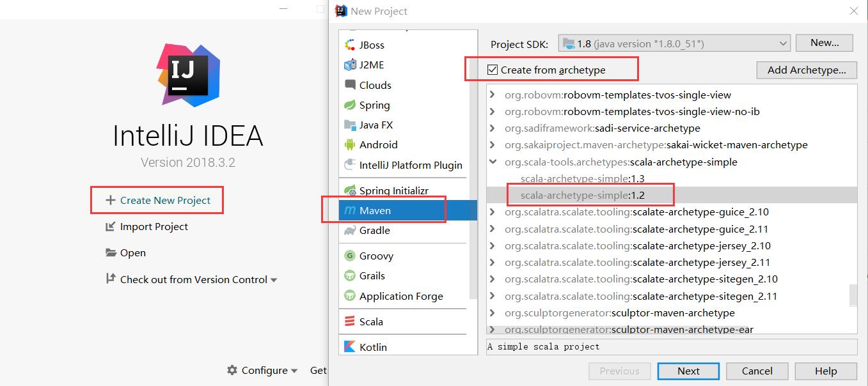868x386 pixels.
Task: Collapse the scala-archetype-simple node
Action: pos(493,162)
